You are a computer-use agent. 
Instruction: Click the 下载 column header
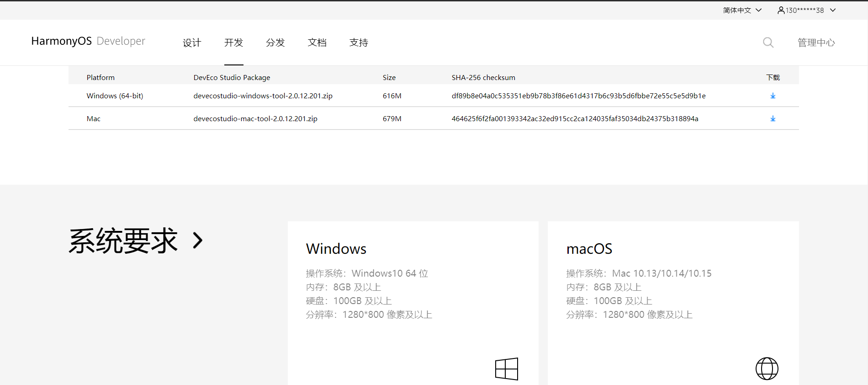[773, 77]
